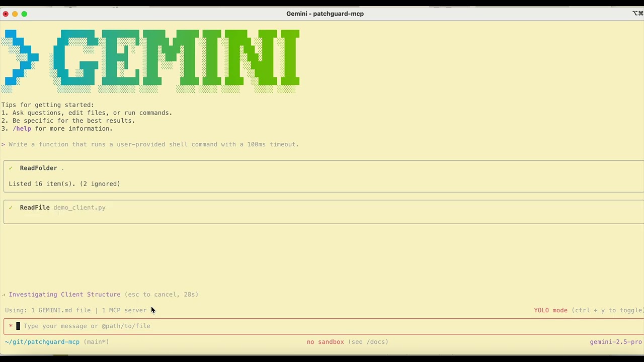Click 'Listed 16 item(s). (2 ignored)' result

pos(64,184)
